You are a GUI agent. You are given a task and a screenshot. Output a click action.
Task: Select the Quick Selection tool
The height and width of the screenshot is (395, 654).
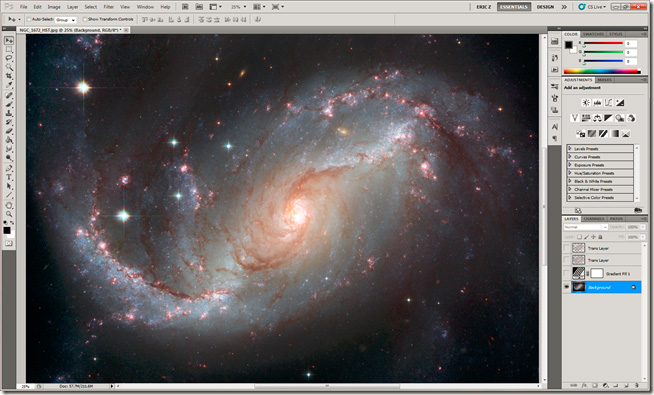click(9, 67)
